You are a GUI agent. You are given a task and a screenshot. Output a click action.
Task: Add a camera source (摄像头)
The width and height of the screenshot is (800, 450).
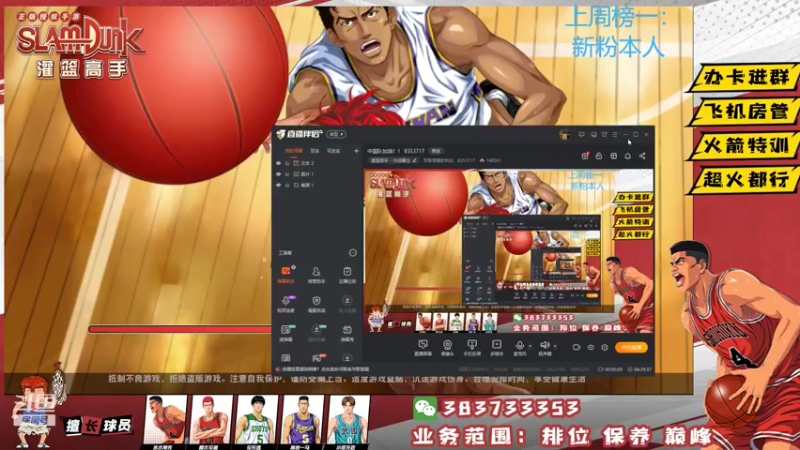tap(447, 347)
